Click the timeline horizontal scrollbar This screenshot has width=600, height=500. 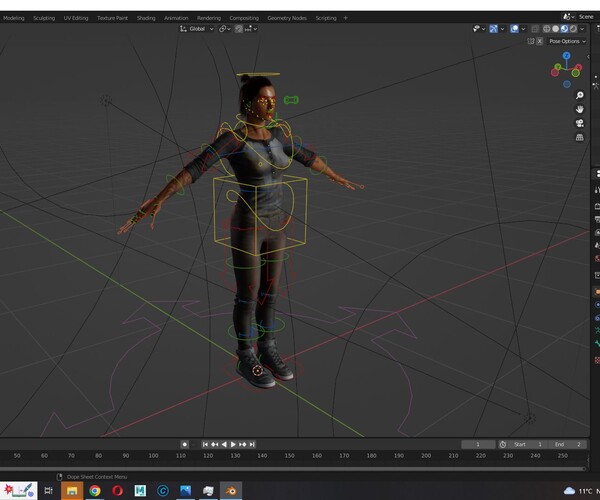(x=293, y=468)
